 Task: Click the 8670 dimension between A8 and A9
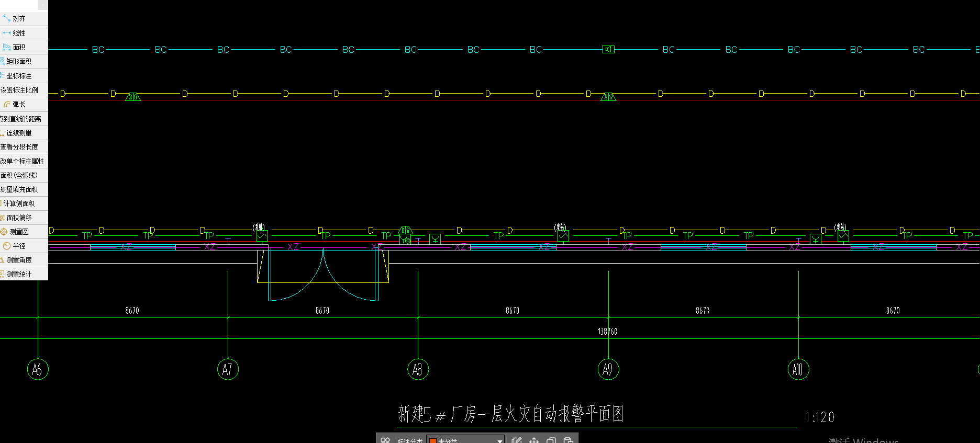pyautogui.click(x=513, y=310)
